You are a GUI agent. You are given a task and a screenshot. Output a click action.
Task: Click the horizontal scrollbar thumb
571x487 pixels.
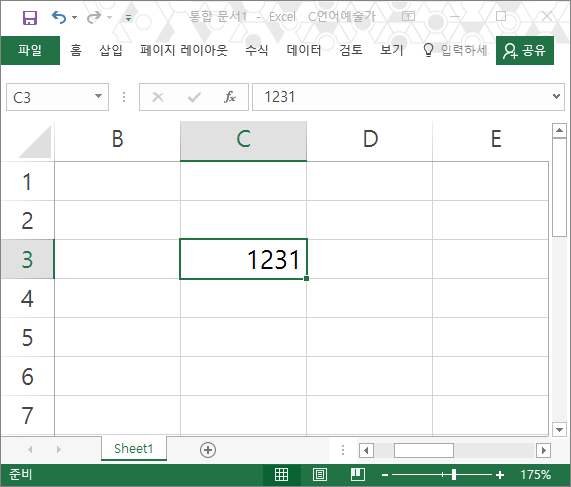[424, 451]
